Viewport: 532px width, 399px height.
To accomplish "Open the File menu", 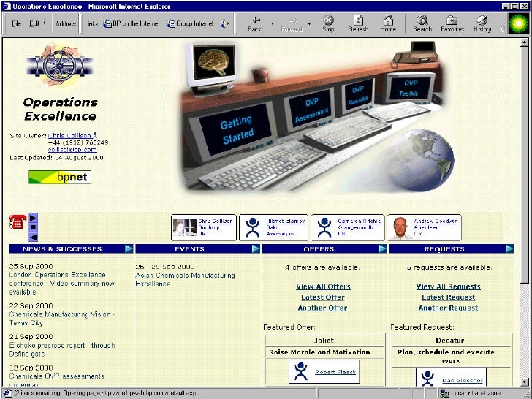I will [x=16, y=23].
